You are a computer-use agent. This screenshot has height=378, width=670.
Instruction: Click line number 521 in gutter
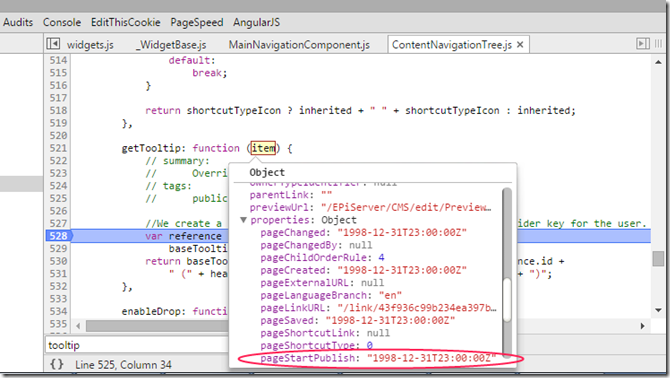tap(59, 148)
